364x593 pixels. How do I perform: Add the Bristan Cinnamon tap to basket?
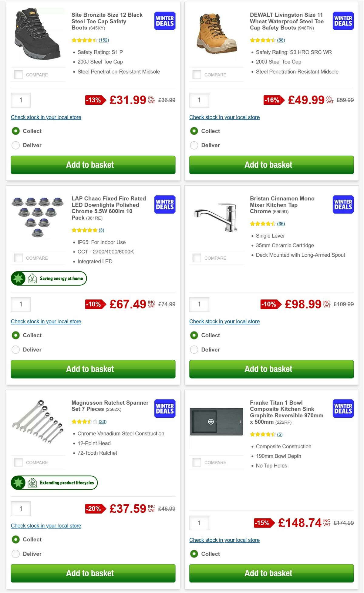coord(271,369)
